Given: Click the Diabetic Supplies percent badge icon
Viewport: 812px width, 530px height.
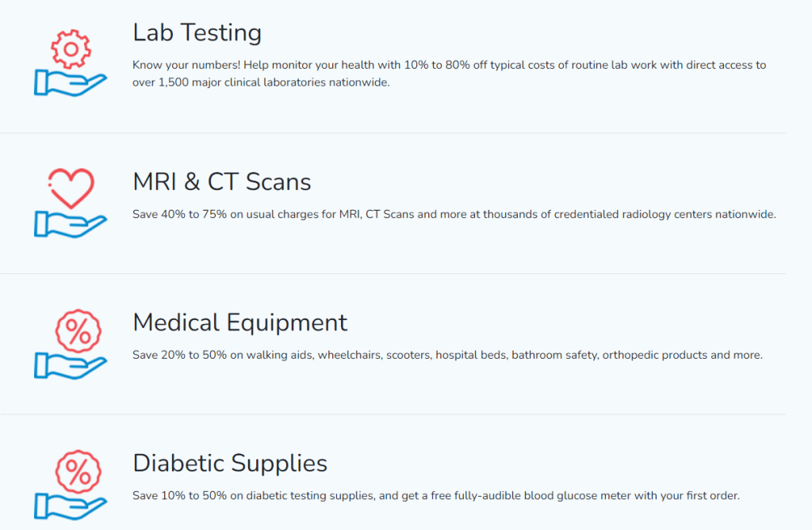Looking at the screenshot, I should click(71, 485).
